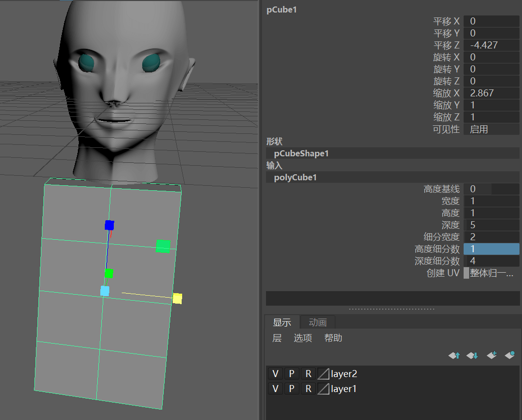Switch to the 显示 tab
Screen dimensions: 522x420
pyautogui.click(x=282, y=323)
